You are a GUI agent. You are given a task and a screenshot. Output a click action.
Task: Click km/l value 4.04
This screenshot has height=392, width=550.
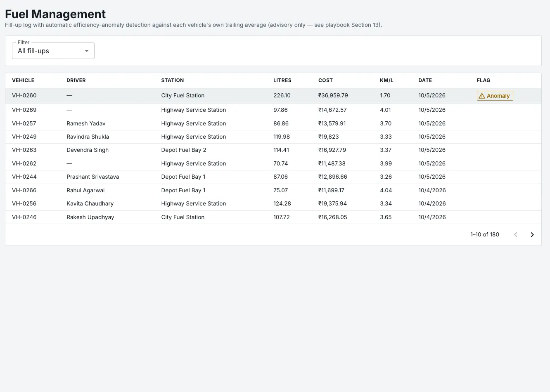click(386, 190)
